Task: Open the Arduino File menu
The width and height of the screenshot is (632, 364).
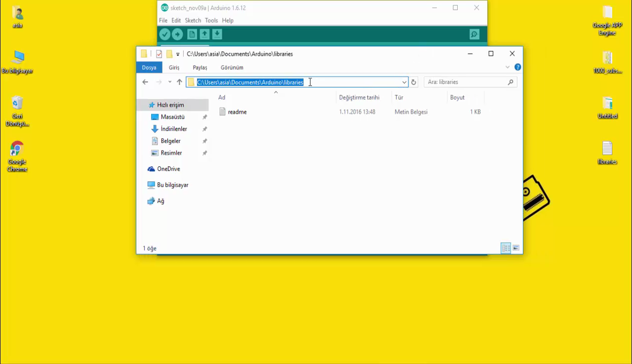Action: (163, 20)
